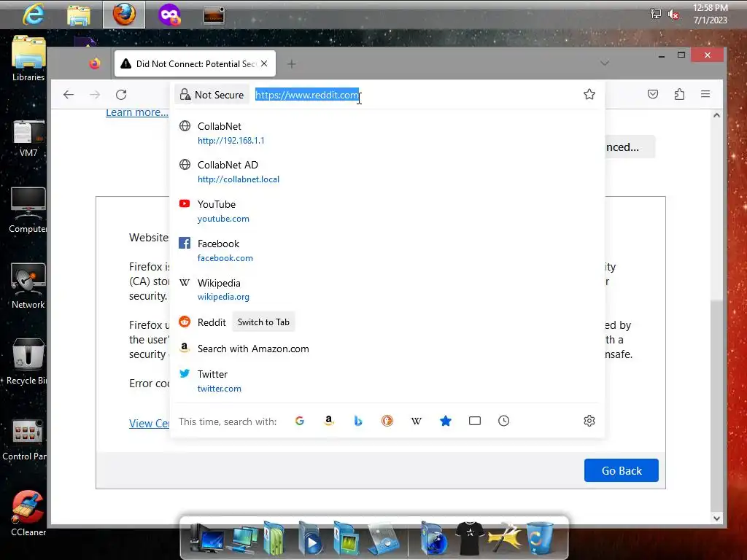Search with Bing icon this time
The height and width of the screenshot is (560, 747).
pos(357,421)
